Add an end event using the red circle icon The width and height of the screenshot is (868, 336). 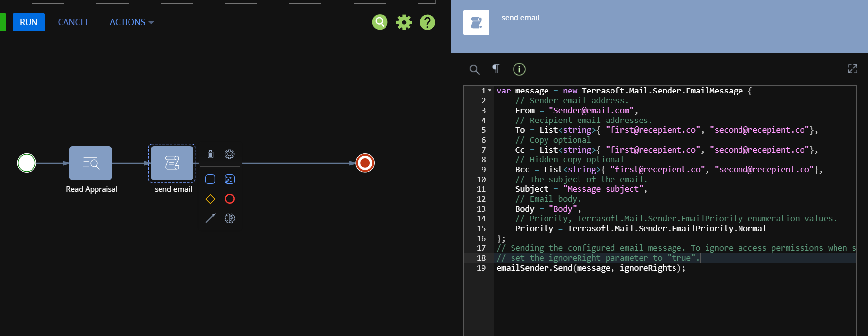230,199
